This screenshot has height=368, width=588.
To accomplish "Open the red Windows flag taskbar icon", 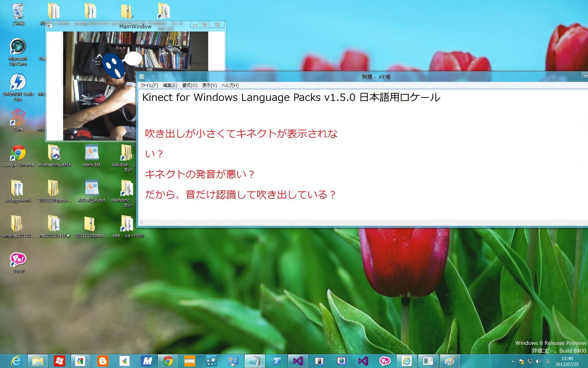I will 59,361.
